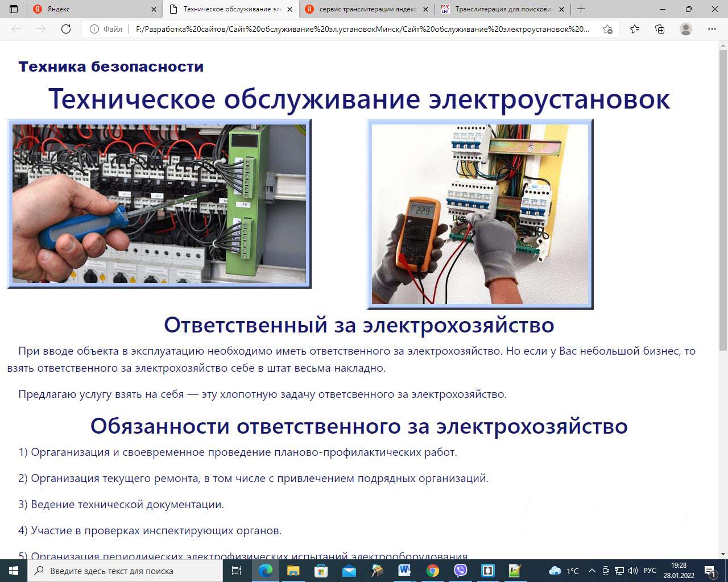Switch input language РУС indicator
728x582 pixels.
(650, 571)
